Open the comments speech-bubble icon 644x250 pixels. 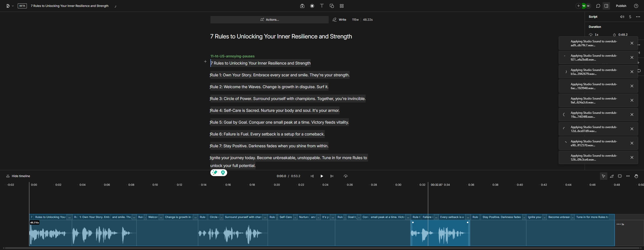pyautogui.click(x=598, y=6)
